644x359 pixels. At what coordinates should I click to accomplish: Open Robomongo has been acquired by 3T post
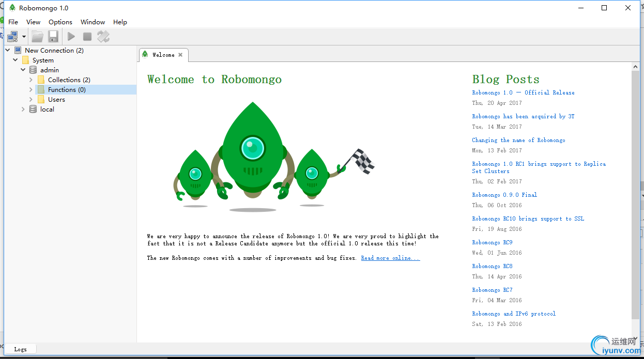click(x=523, y=116)
